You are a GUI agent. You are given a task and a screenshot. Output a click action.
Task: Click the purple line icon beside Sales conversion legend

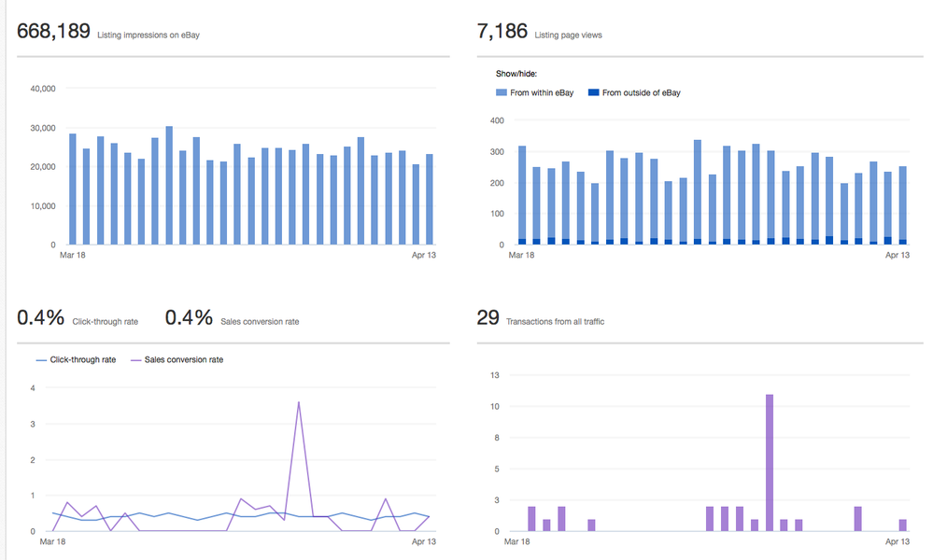(x=134, y=359)
